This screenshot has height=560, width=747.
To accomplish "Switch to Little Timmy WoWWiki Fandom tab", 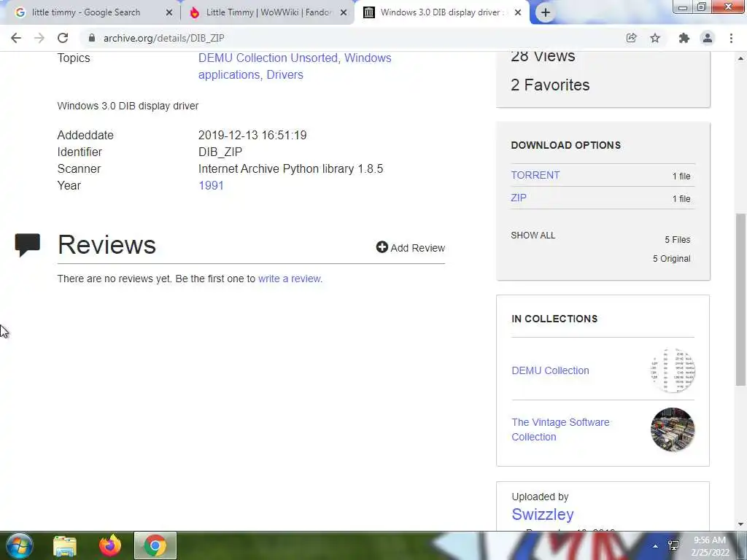I will pos(268,12).
